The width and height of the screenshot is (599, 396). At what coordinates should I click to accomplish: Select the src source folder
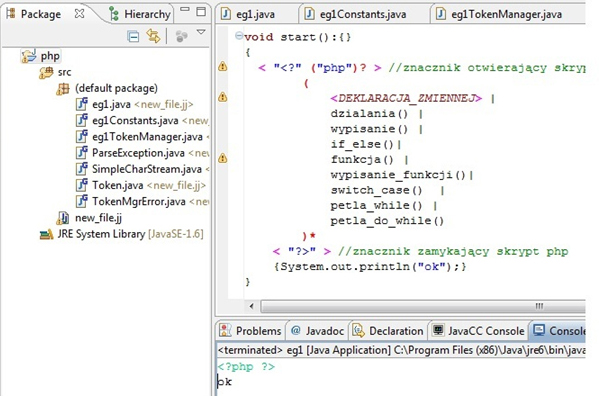coord(64,72)
